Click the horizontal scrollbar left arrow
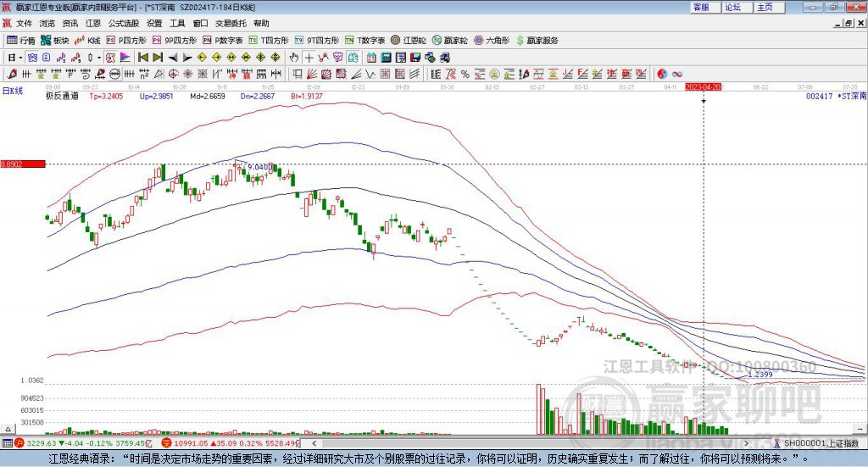This screenshot has height=467, width=868. [314, 443]
